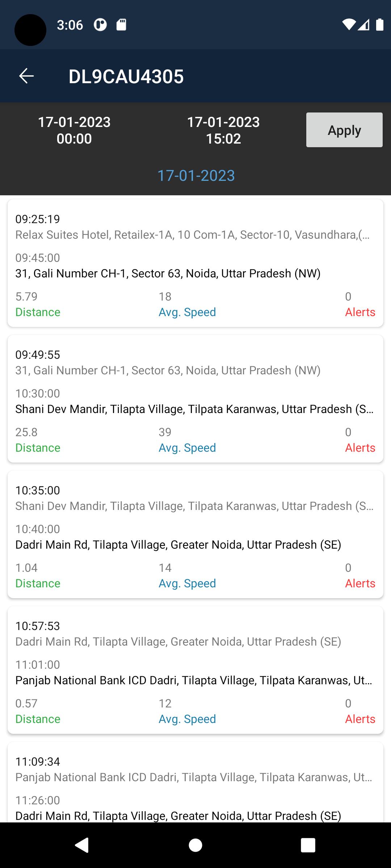Viewport: 391px width, 868px height.
Task: Click the Apply button
Action: coord(344,130)
